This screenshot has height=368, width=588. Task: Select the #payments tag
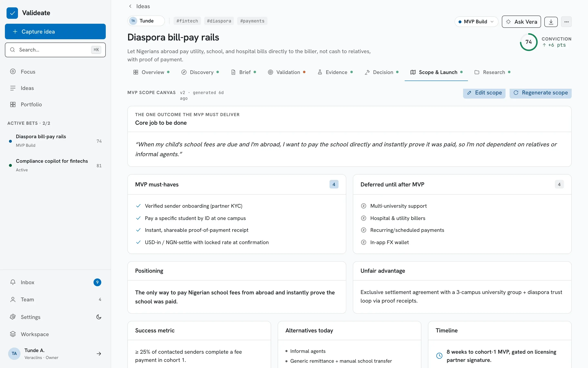coord(252,21)
